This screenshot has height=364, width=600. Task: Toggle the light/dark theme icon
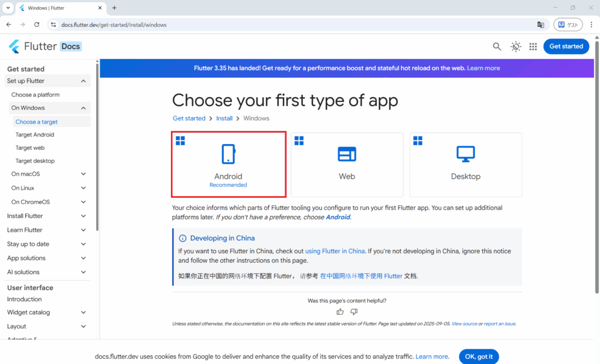tap(516, 47)
